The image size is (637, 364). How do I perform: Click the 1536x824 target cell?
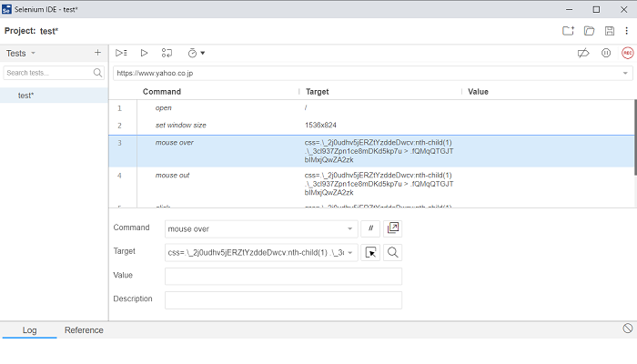coord(320,126)
